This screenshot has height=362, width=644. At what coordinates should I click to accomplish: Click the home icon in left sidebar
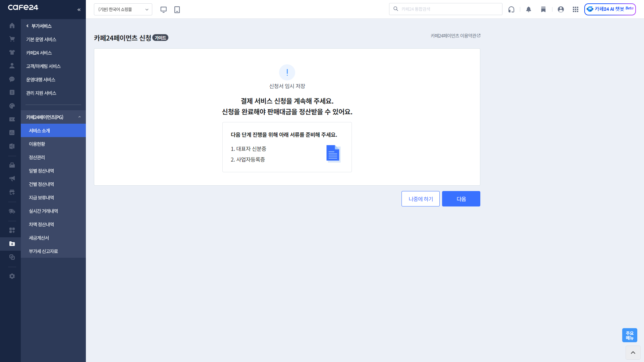[12, 26]
